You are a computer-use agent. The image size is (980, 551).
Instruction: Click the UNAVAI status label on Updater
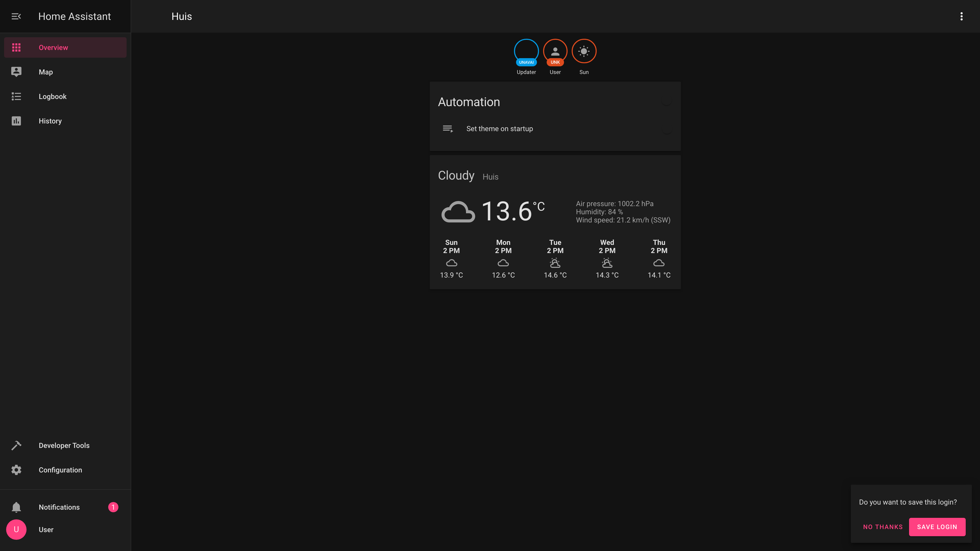(x=526, y=62)
